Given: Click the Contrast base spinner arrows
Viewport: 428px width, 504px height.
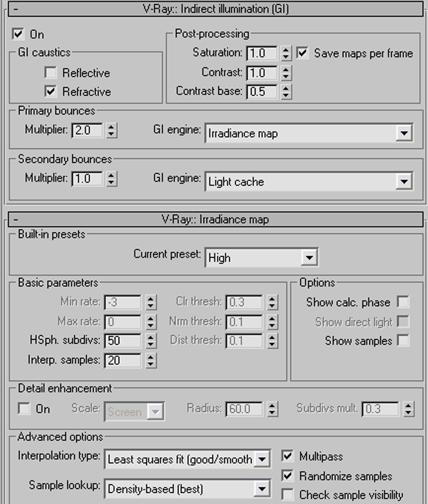Looking at the screenshot, I should coord(286,92).
